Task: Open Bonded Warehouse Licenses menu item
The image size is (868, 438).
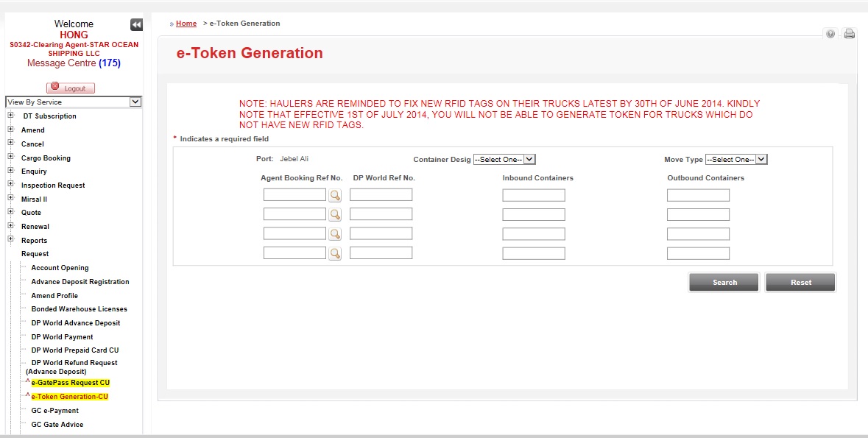Action: [x=80, y=309]
